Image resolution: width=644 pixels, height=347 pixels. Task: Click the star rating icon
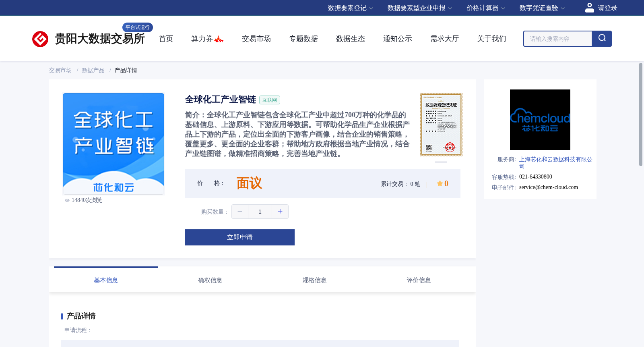point(440,183)
